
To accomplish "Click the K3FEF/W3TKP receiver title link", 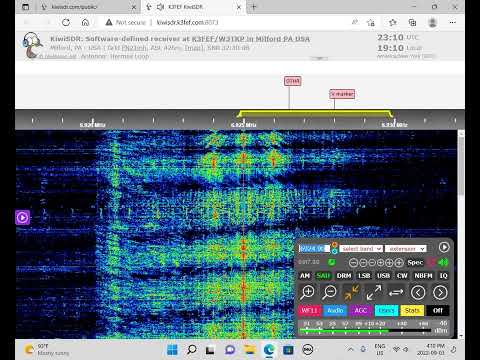I will coord(251,39).
